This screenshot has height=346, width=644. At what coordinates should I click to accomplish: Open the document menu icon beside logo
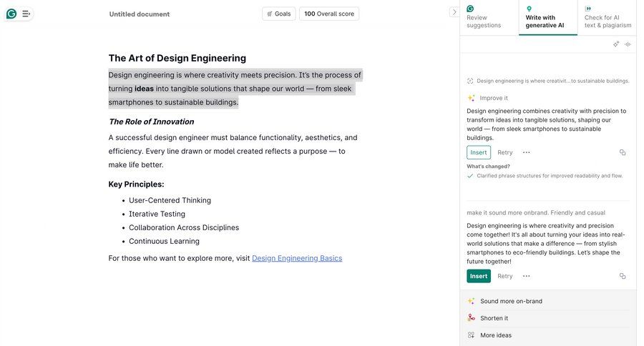[x=26, y=14]
